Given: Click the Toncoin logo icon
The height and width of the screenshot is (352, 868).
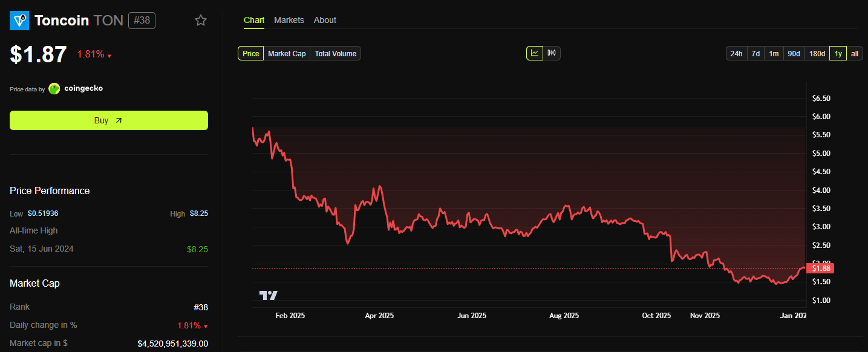Looking at the screenshot, I should click(19, 21).
